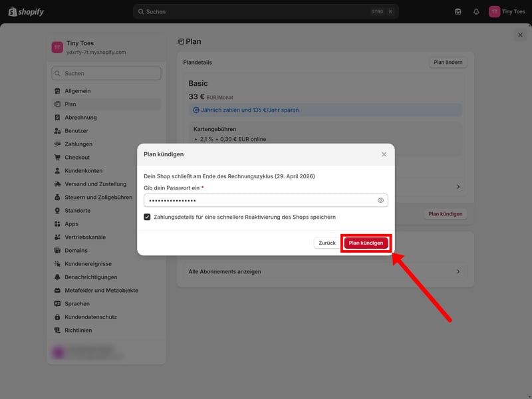Click the Tiny Toes account avatar
The width and height of the screenshot is (532, 399).
coord(494,11)
